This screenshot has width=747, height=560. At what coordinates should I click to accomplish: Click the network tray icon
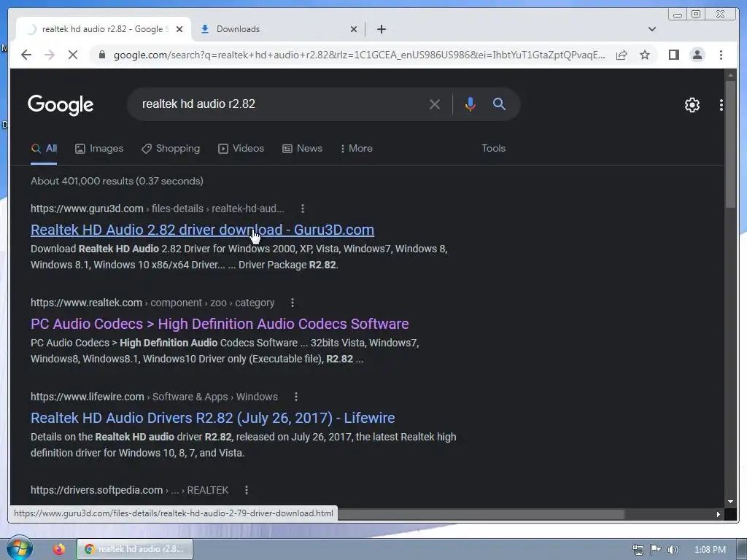click(x=638, y=550)
